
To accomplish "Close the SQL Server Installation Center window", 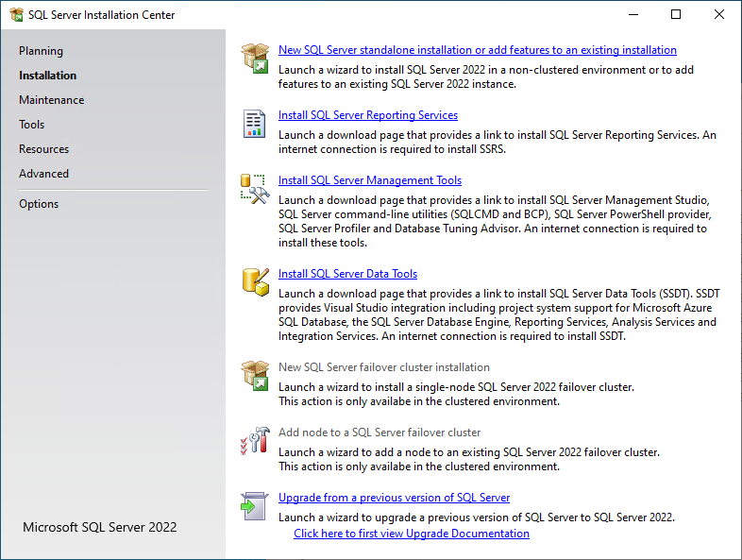I will tap(718, 15).
